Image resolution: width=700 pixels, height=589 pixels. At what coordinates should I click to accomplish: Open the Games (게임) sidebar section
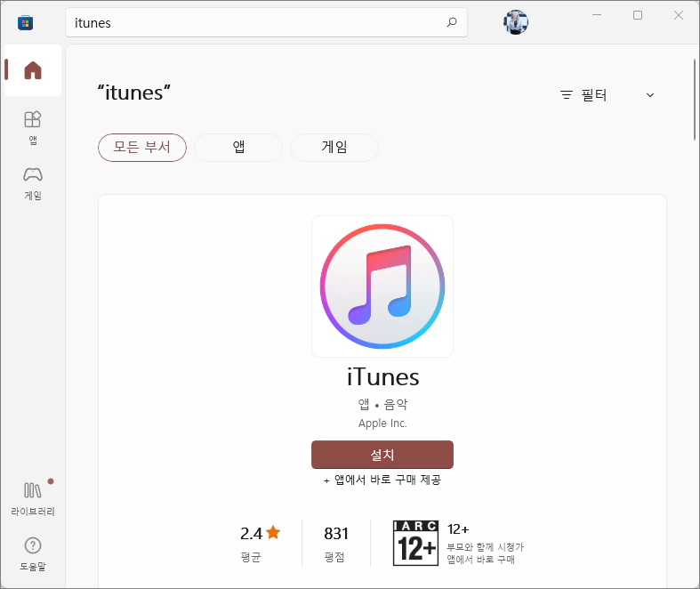click(33, 183)
